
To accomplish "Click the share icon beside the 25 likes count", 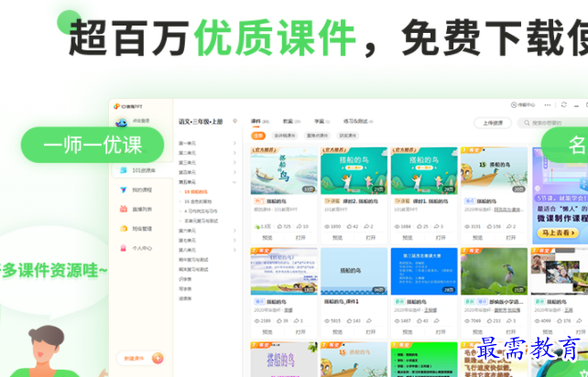I will pyautogui.click(x=437, y=226).
